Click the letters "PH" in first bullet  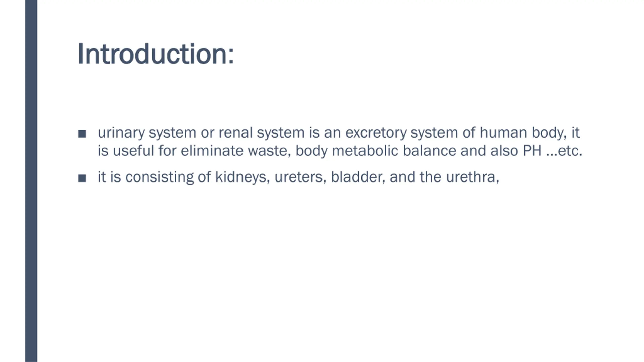pyautogui.click(x=532, y=151)
